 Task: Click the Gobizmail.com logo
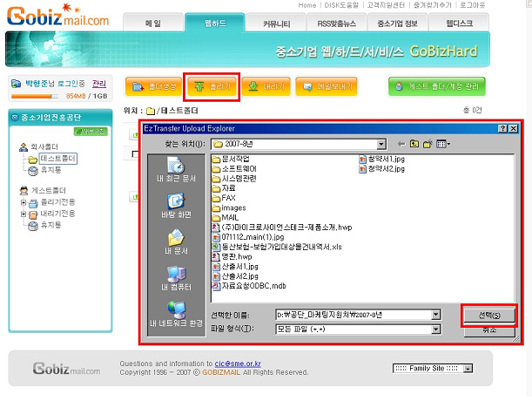[x=58, y=16]
